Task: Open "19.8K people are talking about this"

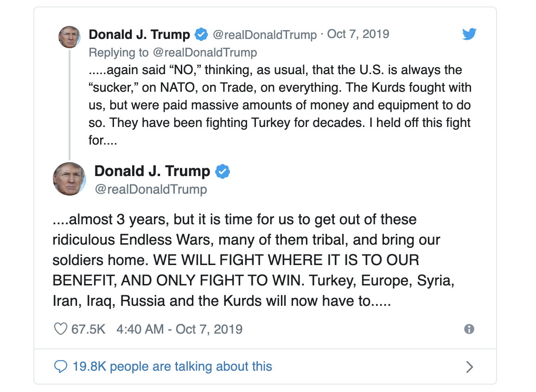Action: 172,367
